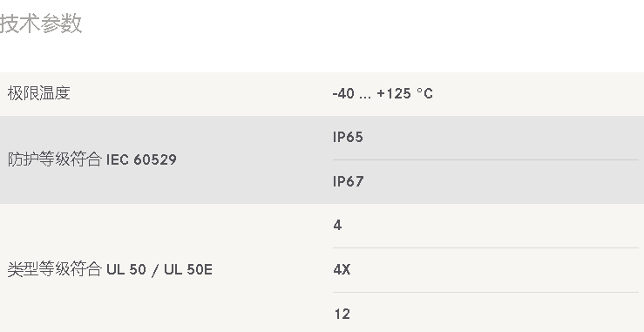
Task: Click the divider line between 4 and 4X
Action: [x=485, y=247]
